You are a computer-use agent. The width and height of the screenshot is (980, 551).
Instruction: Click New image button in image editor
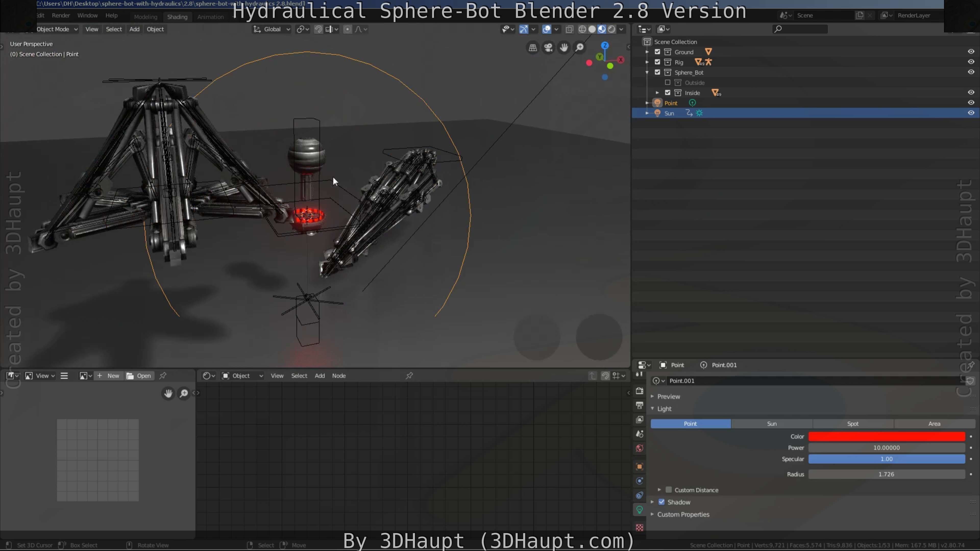click(x=109, y=376)
